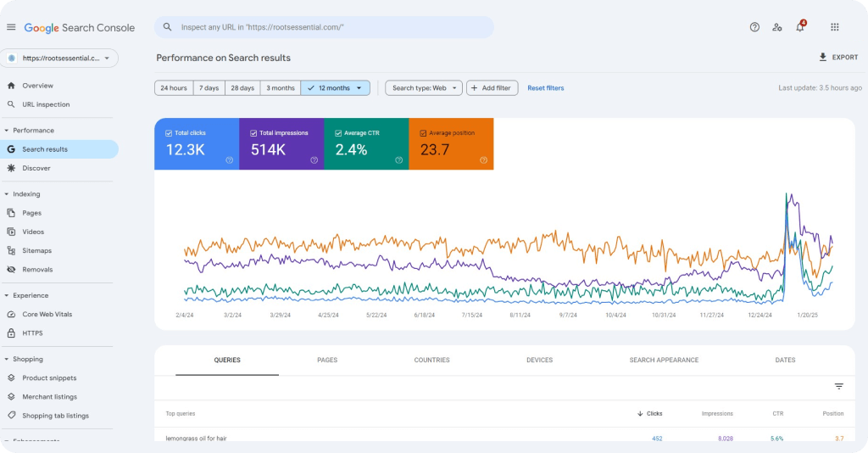This screenshot has height=453, width=868.
Task: Open the Google apps grid
Action: click(x=834, y=27)
